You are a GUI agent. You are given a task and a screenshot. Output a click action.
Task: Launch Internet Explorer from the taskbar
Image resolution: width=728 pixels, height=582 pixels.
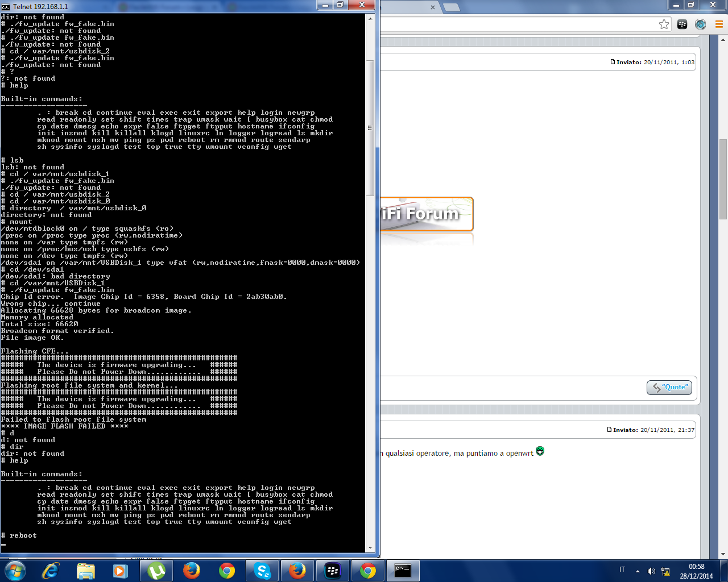pos(51,571)
